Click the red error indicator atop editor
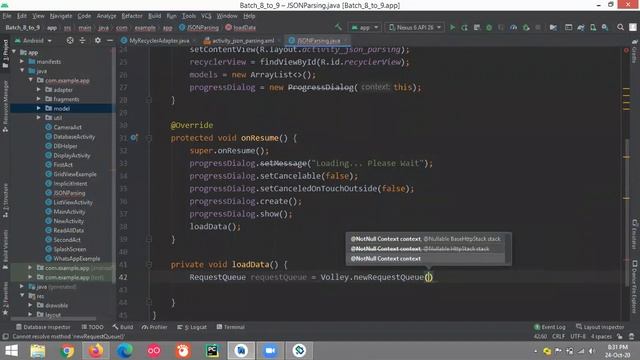 626,50
